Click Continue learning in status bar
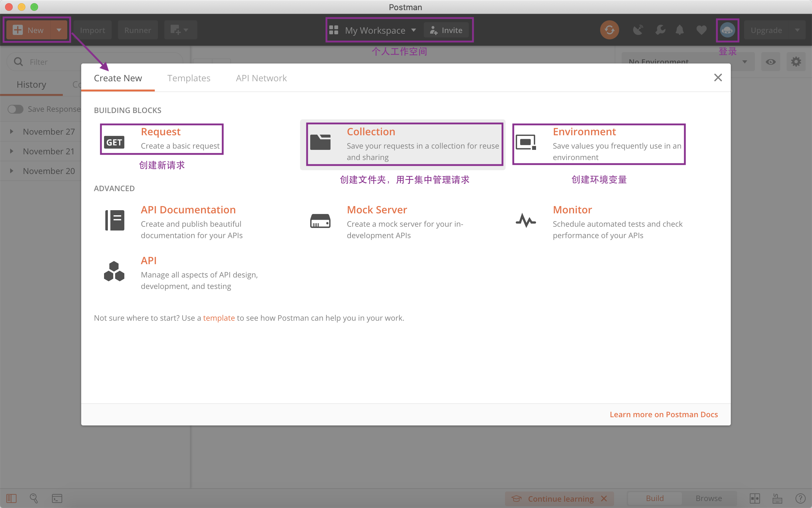The width and height of the screenshot is (812, 508). (560, 499)
